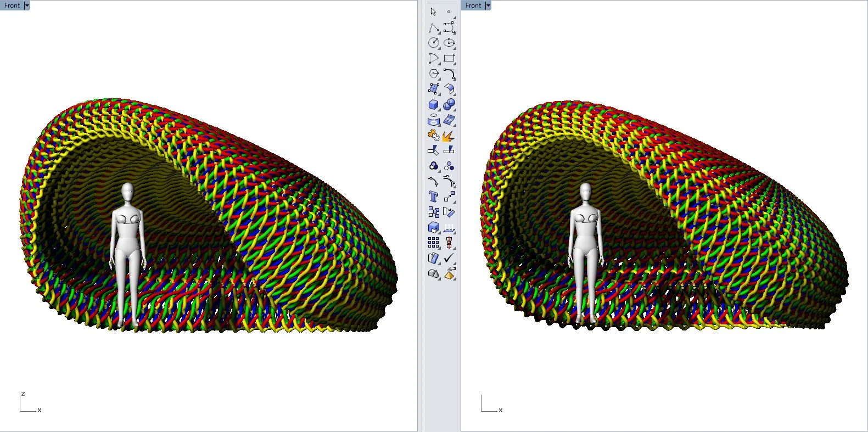The image size is (868, 432).
Task: Click the Boolean union spheres icon
Action: (x=449, y=104)
